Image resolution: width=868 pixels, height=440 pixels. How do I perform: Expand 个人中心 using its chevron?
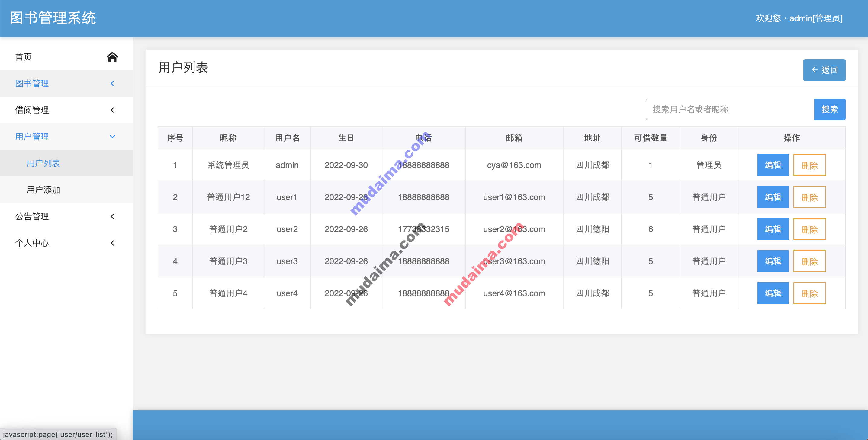112,243
